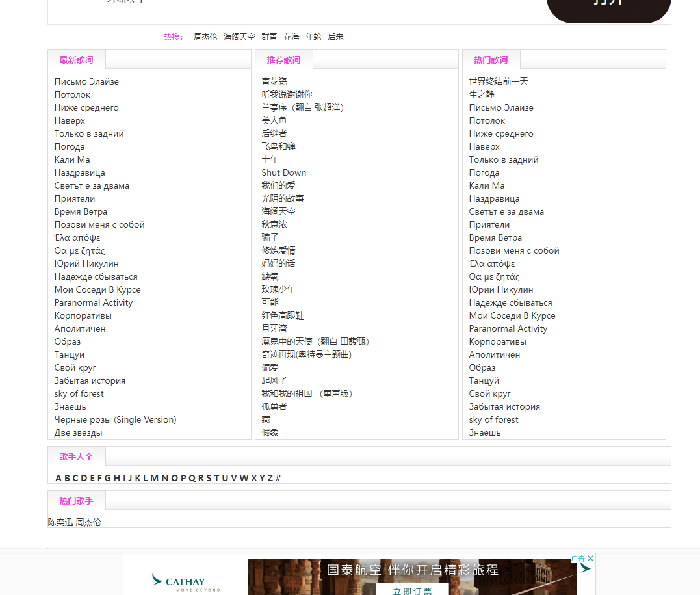Click hot search term 年轮
700x595 pixels.
point(313,37)
